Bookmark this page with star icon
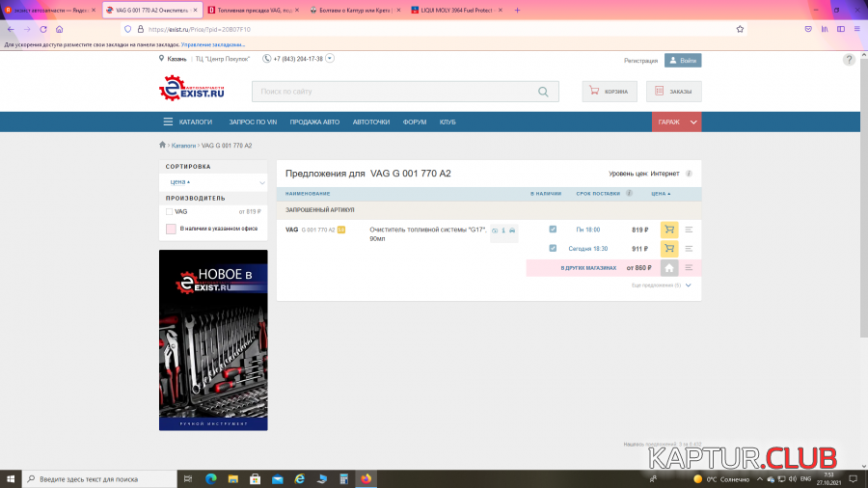 [740, 29]
